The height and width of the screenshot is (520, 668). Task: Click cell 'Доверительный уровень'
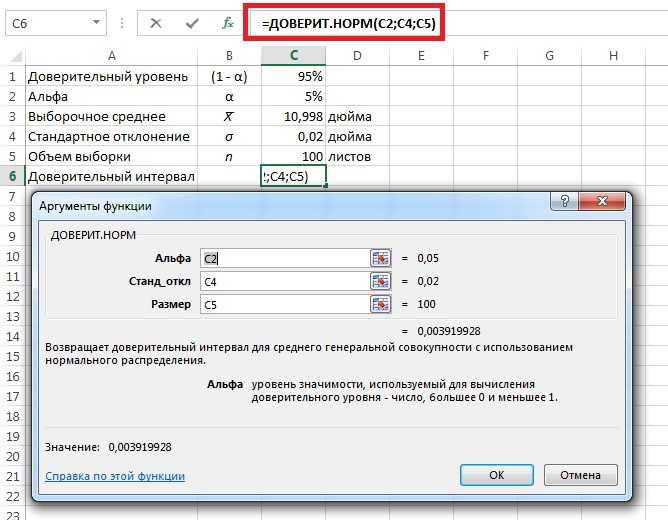(x=112, y=77)
